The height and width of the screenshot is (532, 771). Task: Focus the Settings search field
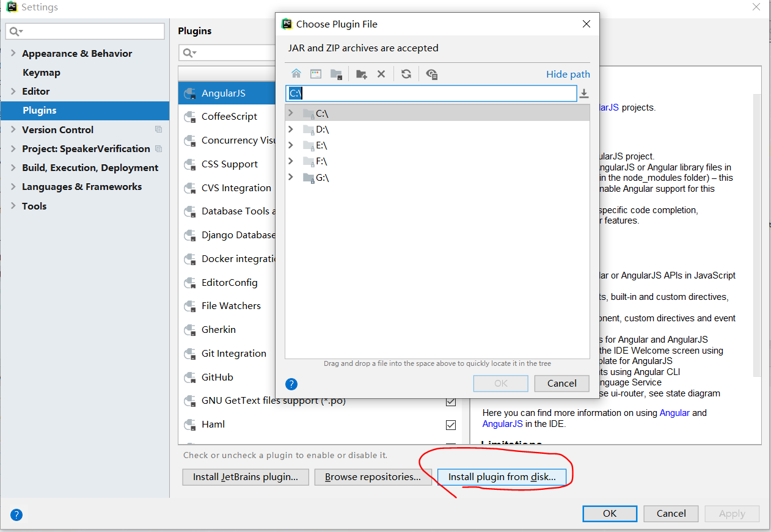85,31
